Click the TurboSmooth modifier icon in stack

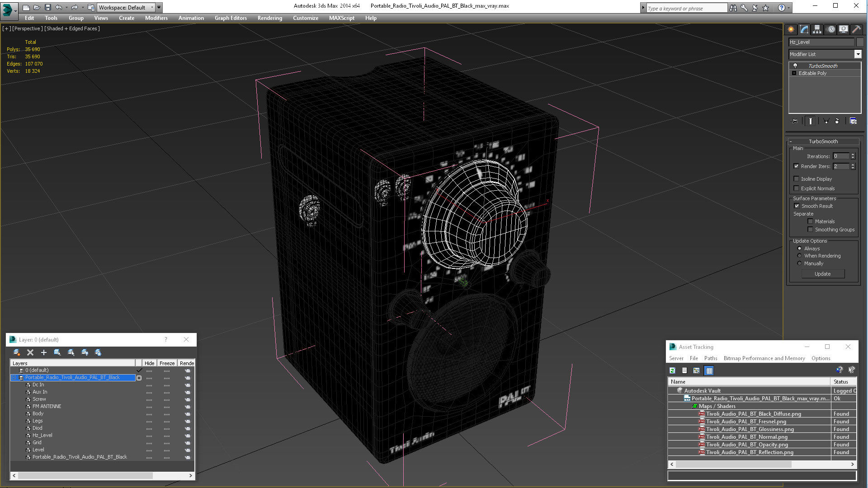point(795,66)
